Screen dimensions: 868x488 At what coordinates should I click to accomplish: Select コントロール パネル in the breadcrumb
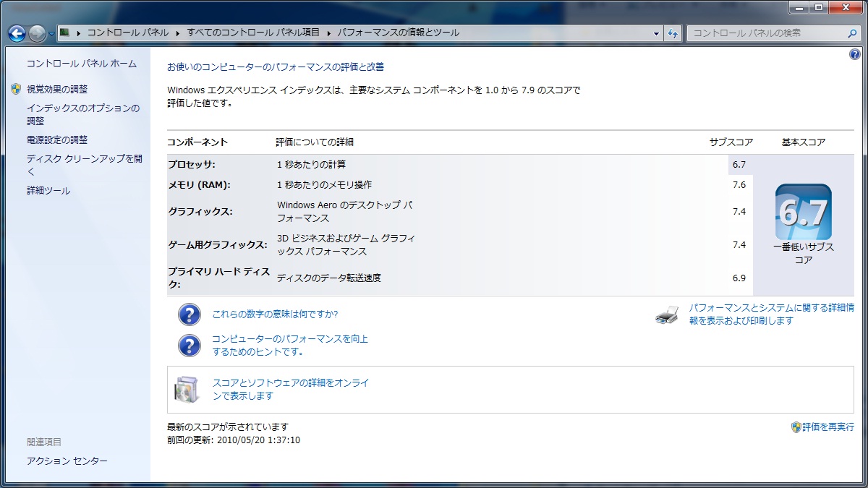tap(128, 33)
